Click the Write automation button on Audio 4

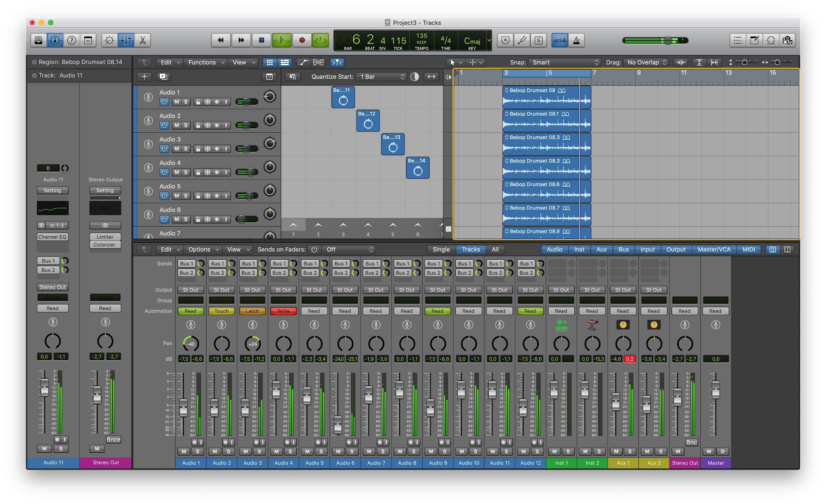283,311
